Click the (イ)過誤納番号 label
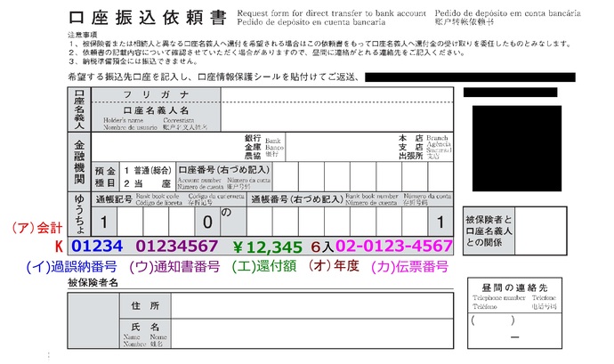The image size is (614, 364). pyautogui.click(x=72, y=267)
